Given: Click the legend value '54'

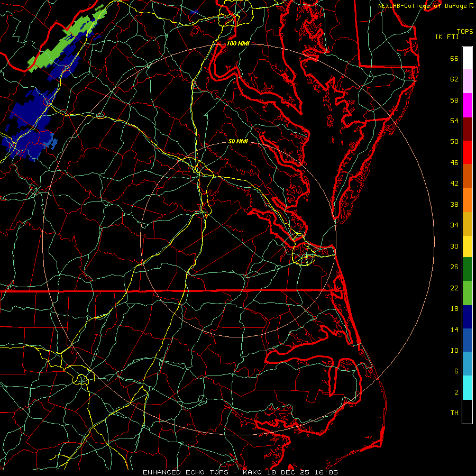Looking at the screenshot, I should (x=454, y=121).
